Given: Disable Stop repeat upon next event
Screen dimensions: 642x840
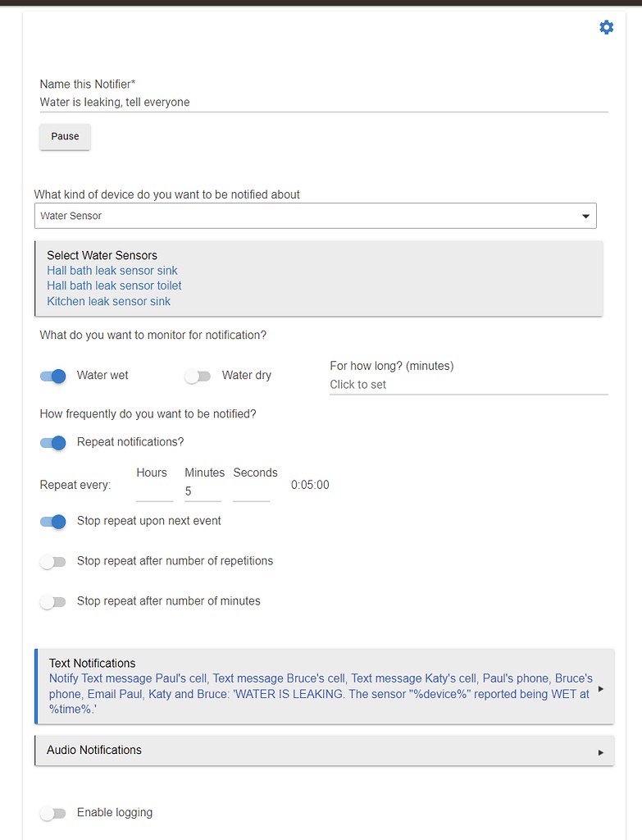Looking at the screenshot, I should pyautogui.click(x=52, y=522).
